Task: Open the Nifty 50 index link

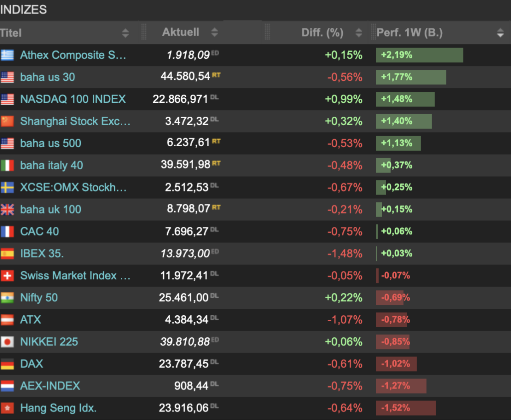Action: click(39, 298)
